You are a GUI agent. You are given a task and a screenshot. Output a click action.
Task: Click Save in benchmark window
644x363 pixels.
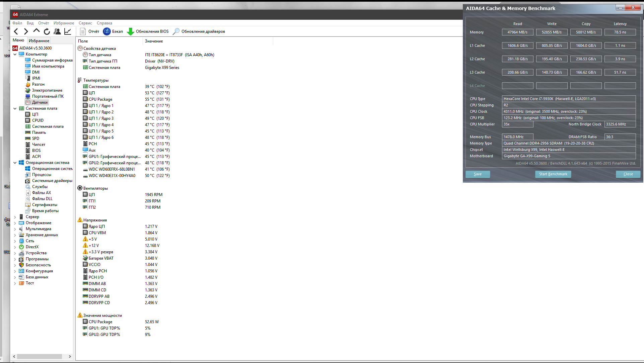478,174
